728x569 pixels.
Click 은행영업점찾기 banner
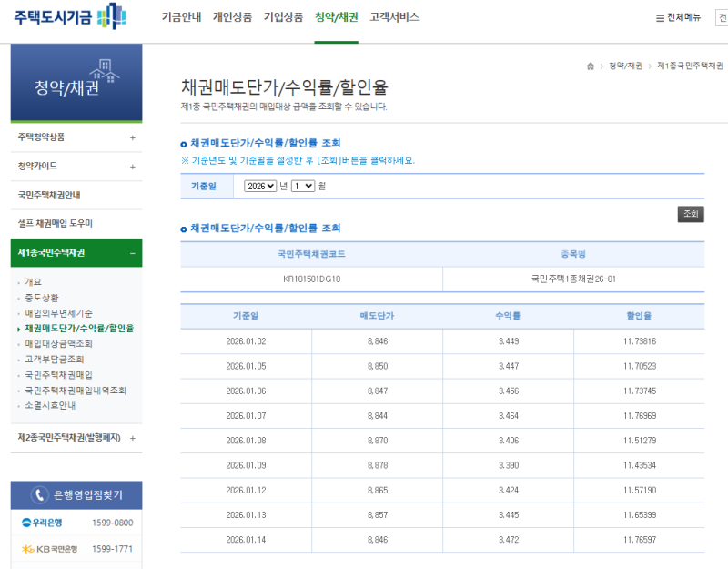76,495
